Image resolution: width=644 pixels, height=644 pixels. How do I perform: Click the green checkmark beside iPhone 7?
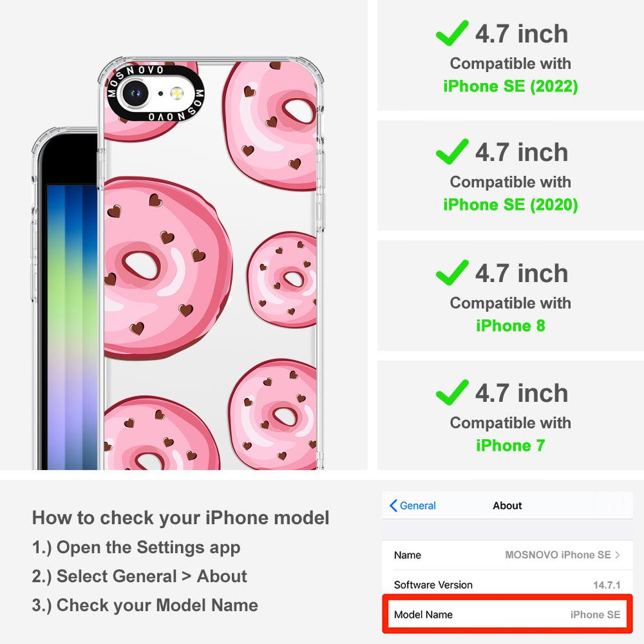[452, 392]
